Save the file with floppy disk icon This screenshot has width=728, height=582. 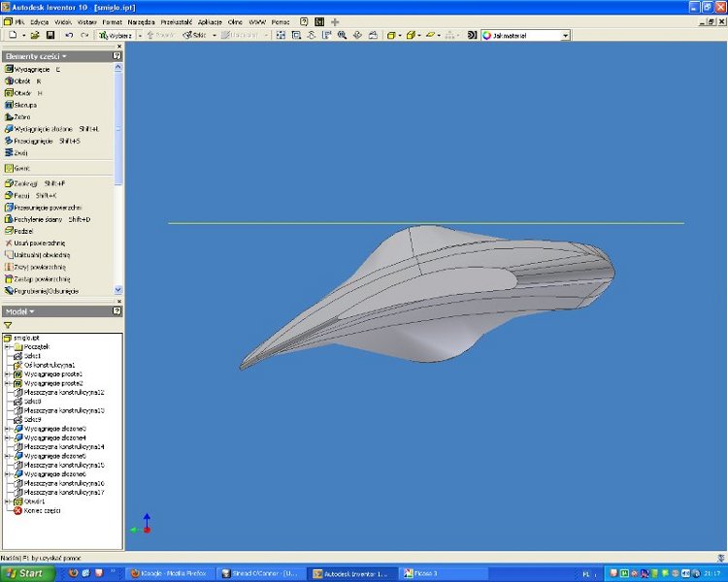tap(50, 35)
